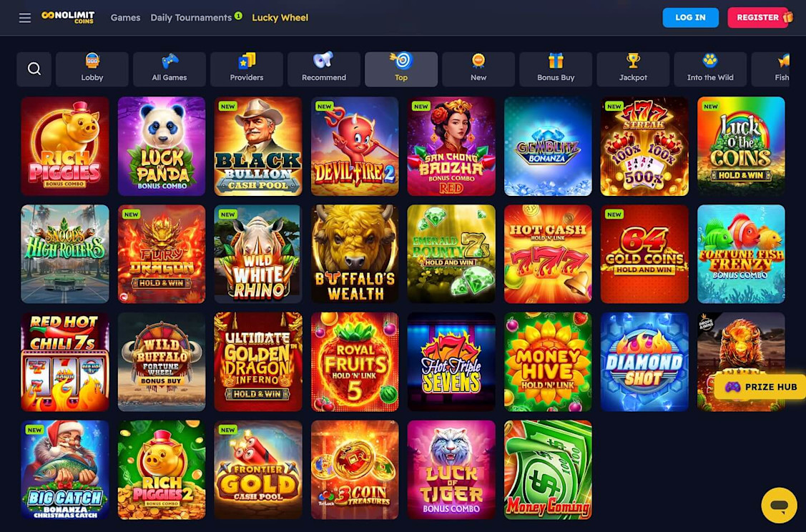Click the NoLimit Coins logo

(68, 17)
